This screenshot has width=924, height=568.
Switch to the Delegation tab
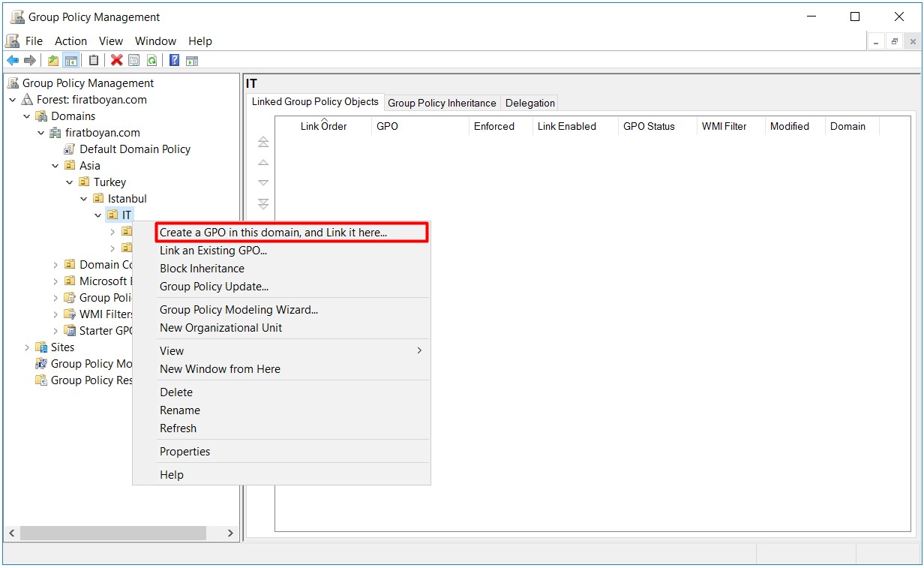530,103
